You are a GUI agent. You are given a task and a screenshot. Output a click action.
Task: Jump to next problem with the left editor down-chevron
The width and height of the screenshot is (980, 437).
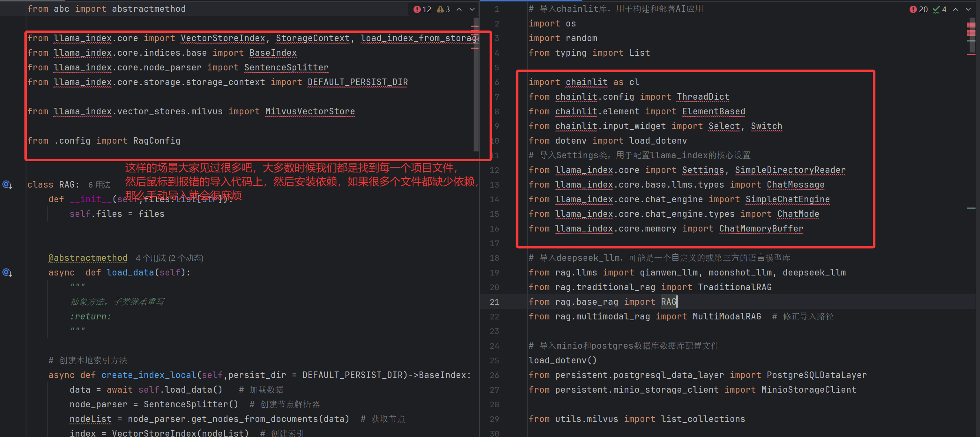tap(472, 9)
